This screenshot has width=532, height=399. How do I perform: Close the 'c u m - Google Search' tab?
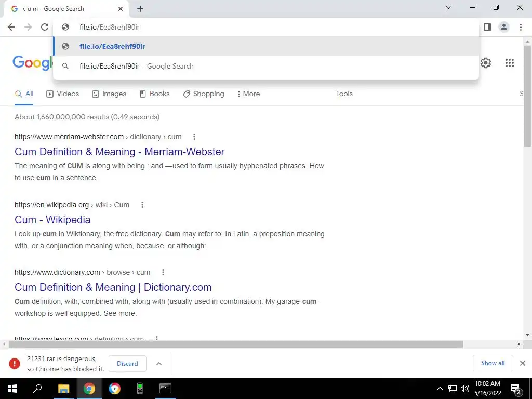[121, 9]
